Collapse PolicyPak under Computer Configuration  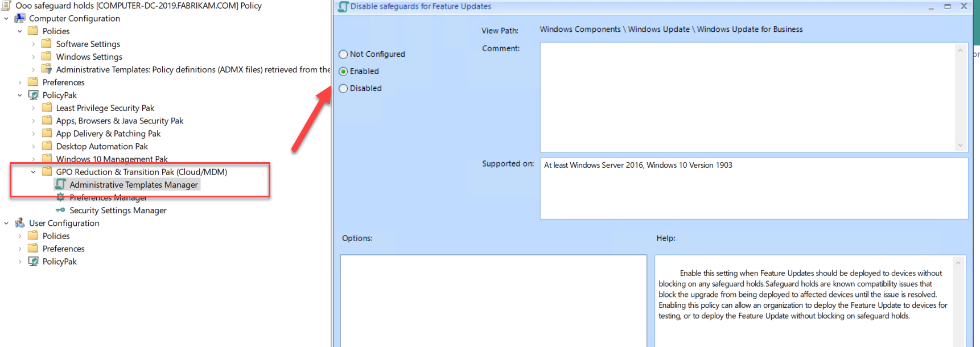click(20, 95)
